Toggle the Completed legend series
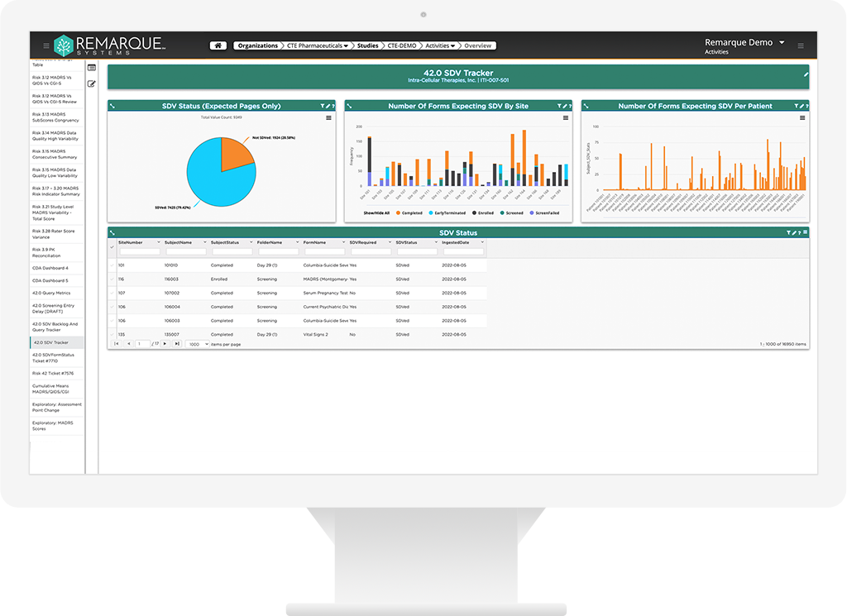The image size is (847, 616). tap(411, 213)
